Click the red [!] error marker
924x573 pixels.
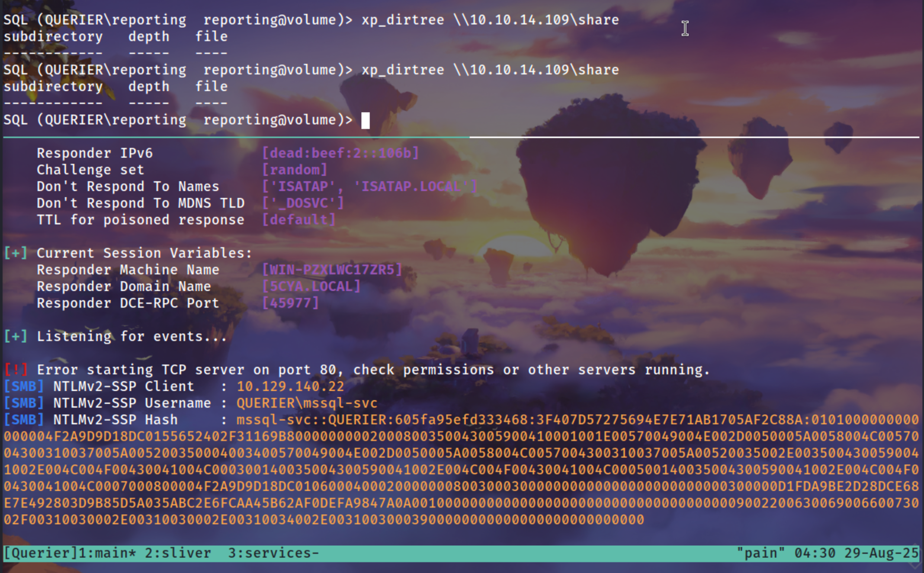click(16, 370)
